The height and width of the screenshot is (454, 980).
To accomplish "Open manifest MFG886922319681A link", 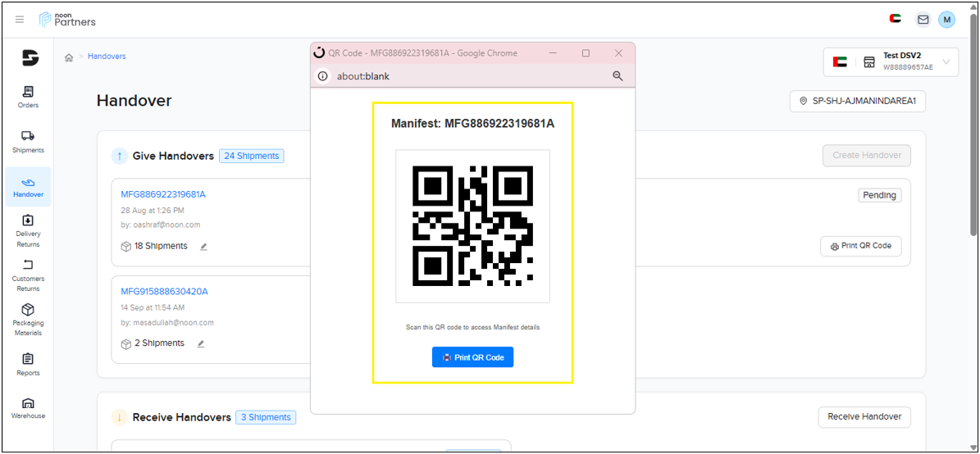I will tap(163, 194).
